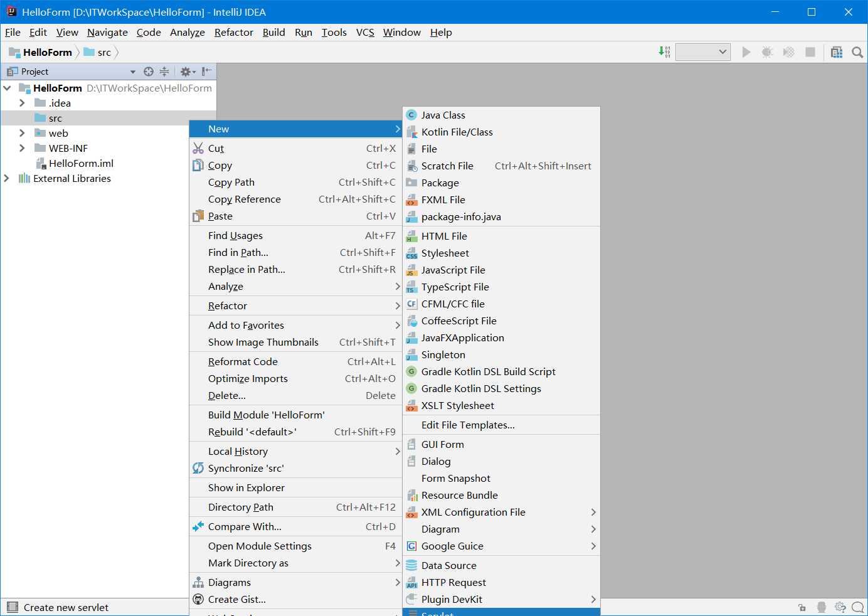The width and height of the screenshot is (868, 616).
Task: Open the Analyze menu in menu bar
Action: tap(188, 32)
